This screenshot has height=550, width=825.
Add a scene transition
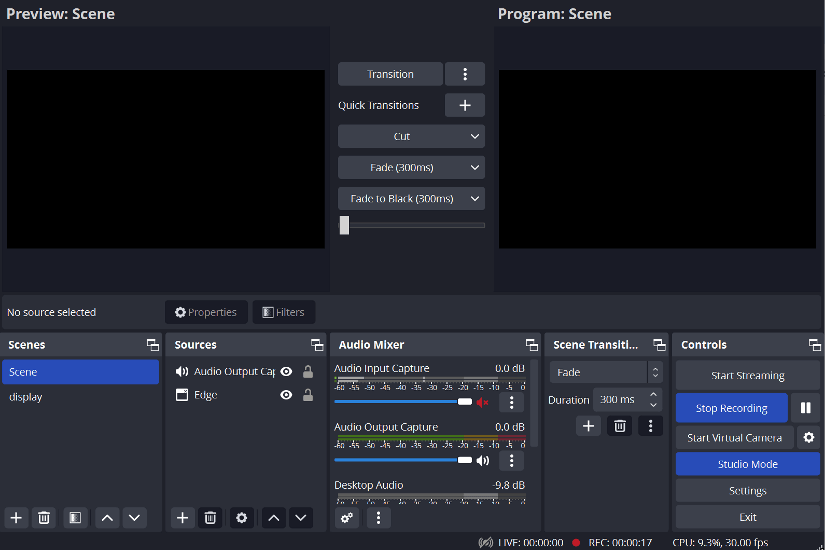coord(588,426)
